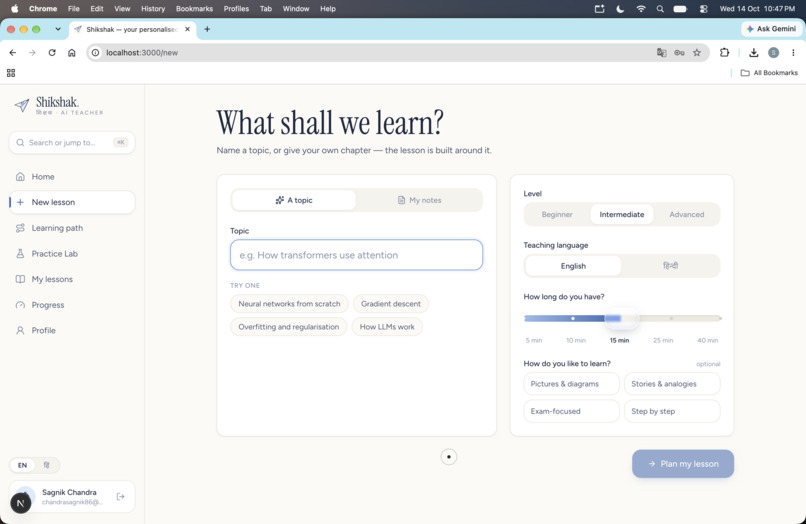806x524 pixels.
Task: Open Chrome downloads
Action: click(x=754, y=52)
